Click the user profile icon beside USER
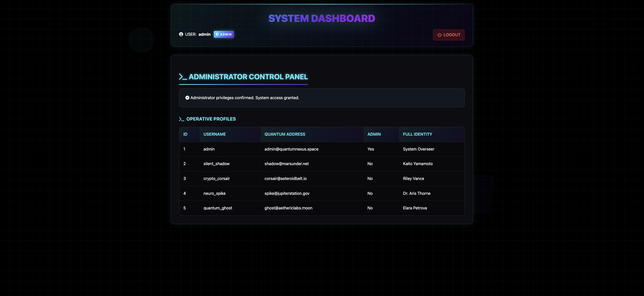 [x=181, y=34]
